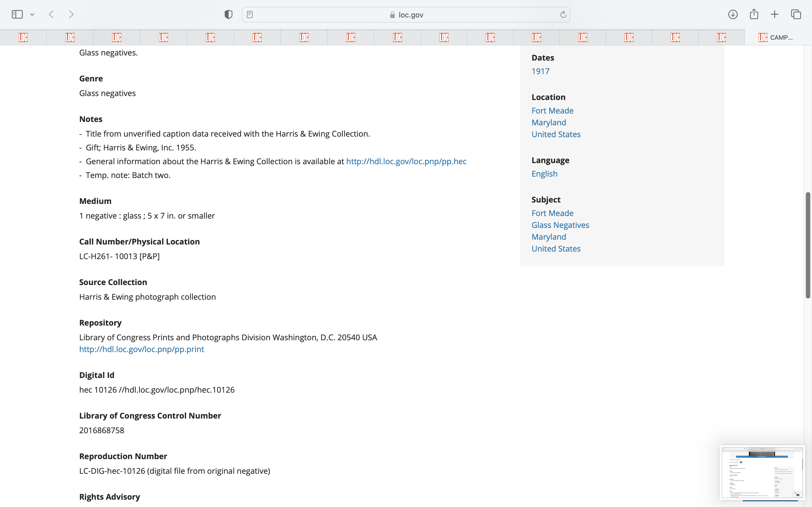Go back with the back arrow

pyautogui.click(x=51, y=14)
